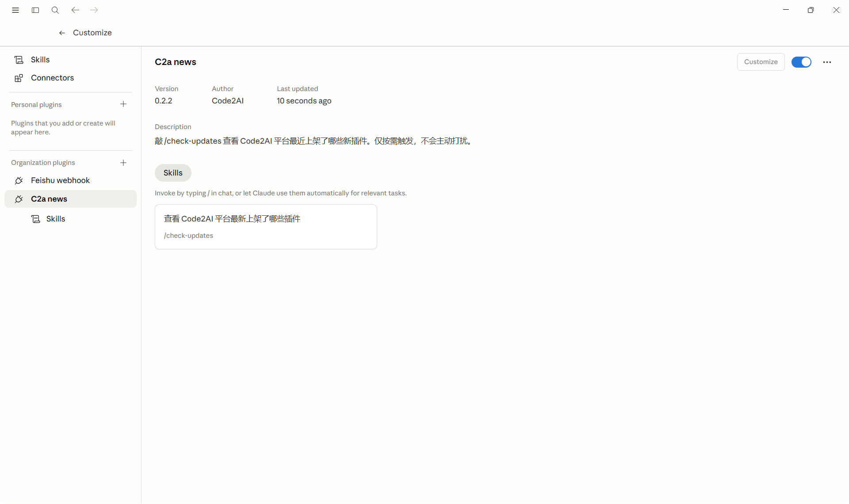
Task: Open the top-level Skills section in the sidebar
Action: (71, 60)
